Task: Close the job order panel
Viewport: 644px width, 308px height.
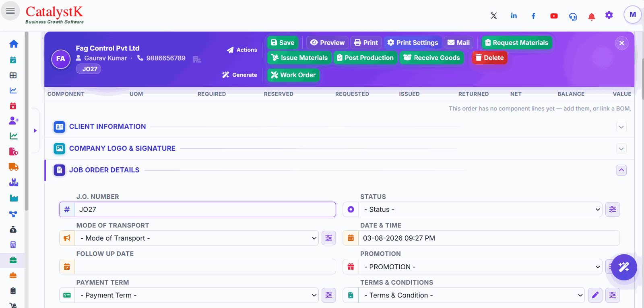Action: click(x=622, y=43)
